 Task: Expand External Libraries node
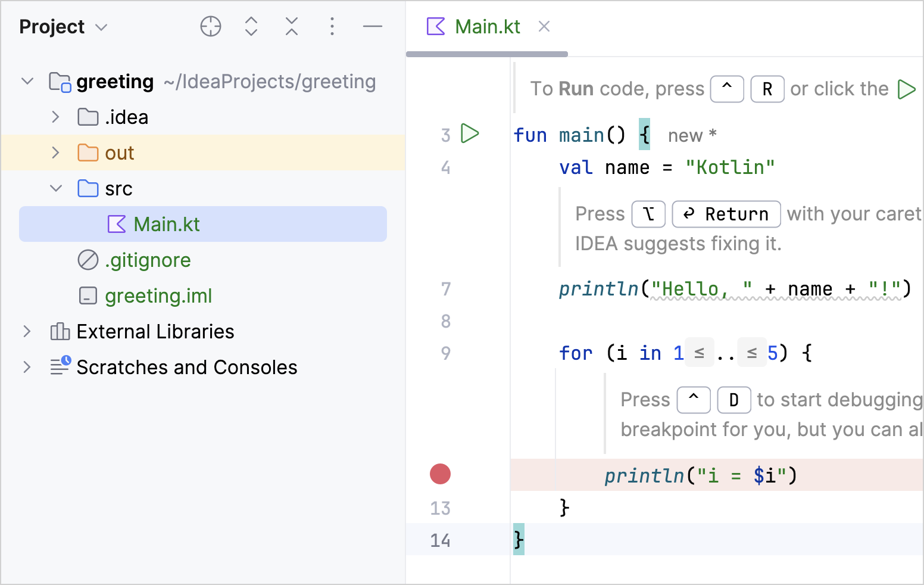point(27,332)
